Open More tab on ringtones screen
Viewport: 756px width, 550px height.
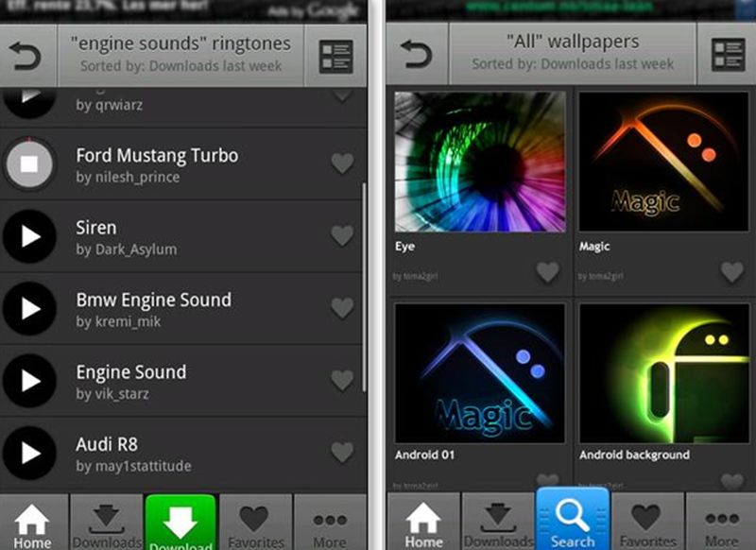point(330,524)
